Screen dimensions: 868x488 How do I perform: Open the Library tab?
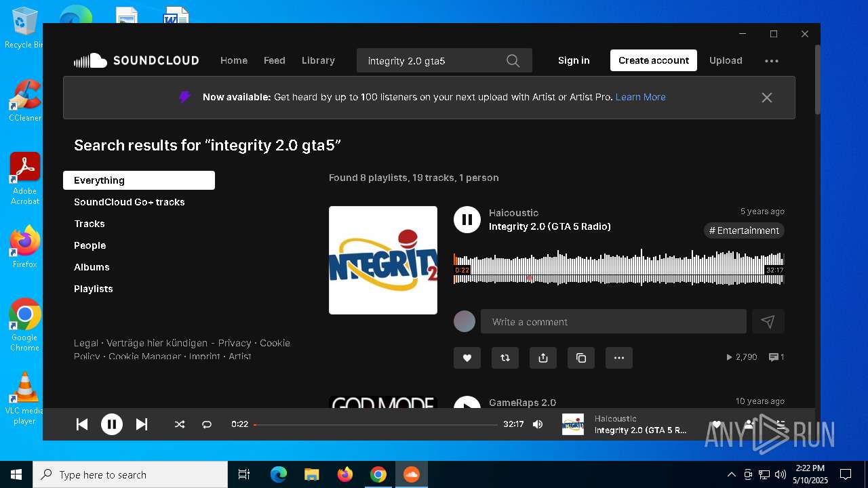(318, 60)
